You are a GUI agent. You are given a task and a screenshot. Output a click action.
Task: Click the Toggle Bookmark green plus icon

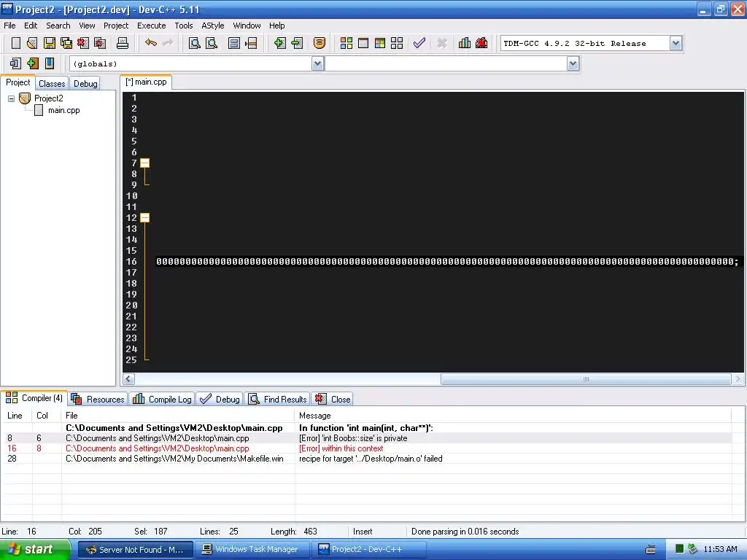(x=33, y=63)
